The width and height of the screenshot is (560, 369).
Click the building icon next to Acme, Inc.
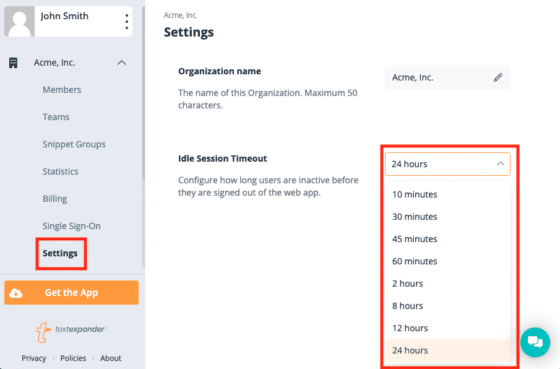[13, 63]
